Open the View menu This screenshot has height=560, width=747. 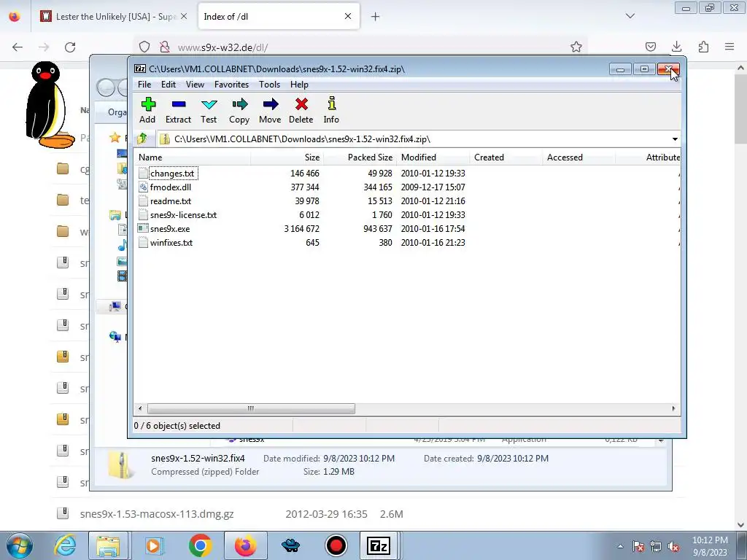(195, 85)
